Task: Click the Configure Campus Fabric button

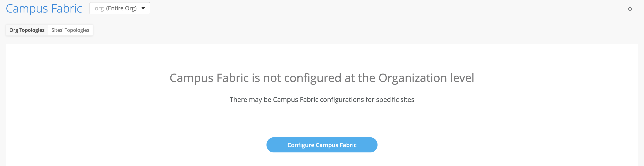Action: click(x=322, y=145)
